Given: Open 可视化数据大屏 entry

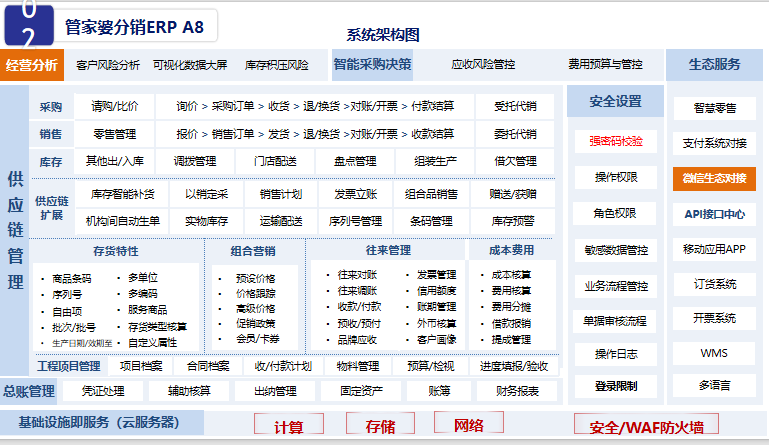Looking at the screenshot, I should point(190,65).
